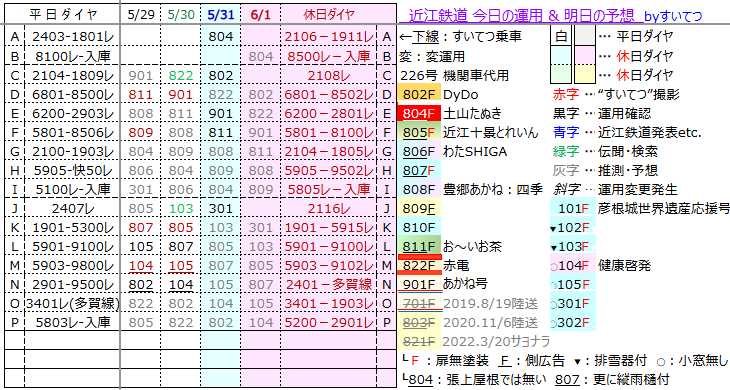This screenshot has height=390, width=730.
Task: Click the grey swatch next to 白
Action: click(x=585, y=36)
